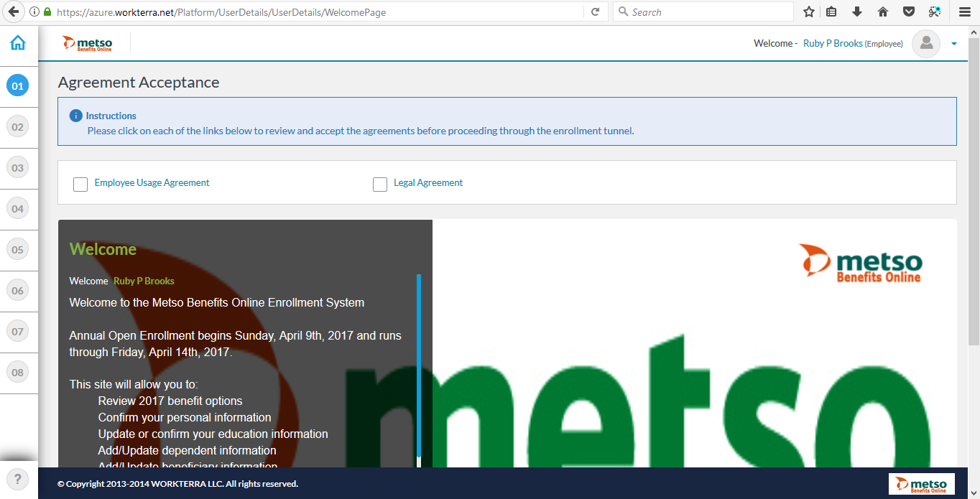Click the sidebar home icon
The image size is (980, 499).
coord(18,43)
